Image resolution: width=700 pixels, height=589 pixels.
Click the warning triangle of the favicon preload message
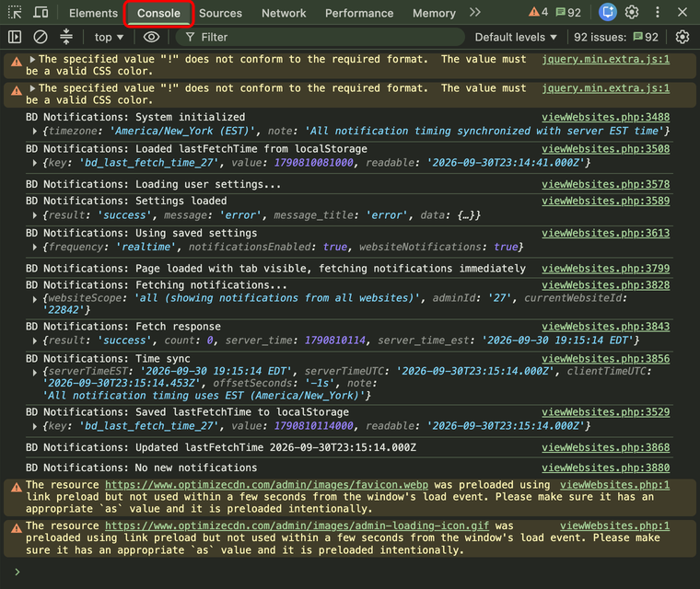coord(17,487)
